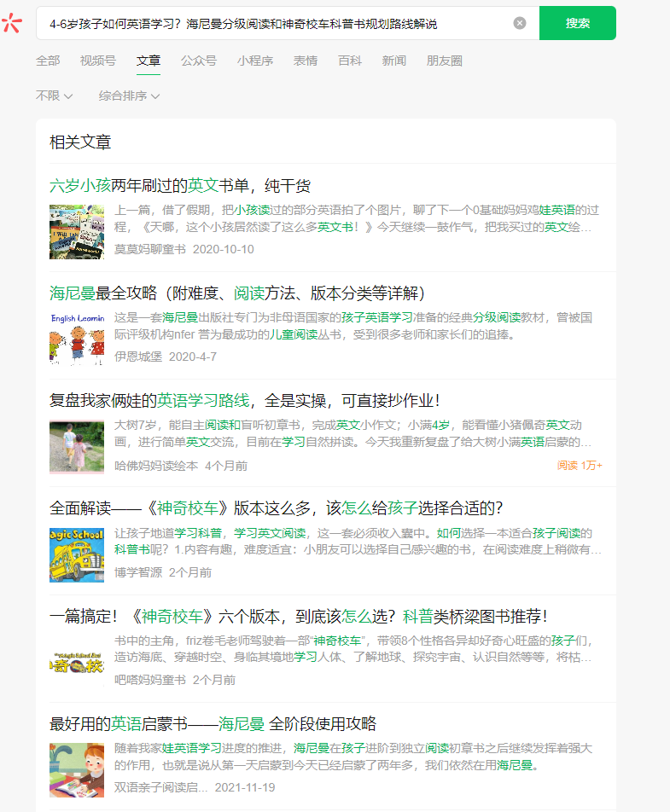Open the English Learning cartoon kids thumbnail
Screen dimensions: 670x812
[x=77, y=339]
